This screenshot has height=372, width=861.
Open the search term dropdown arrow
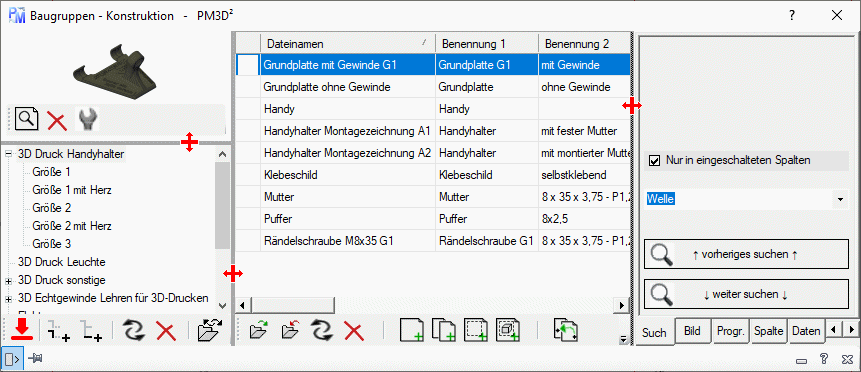pyautogui.click(x=841, y=199)
